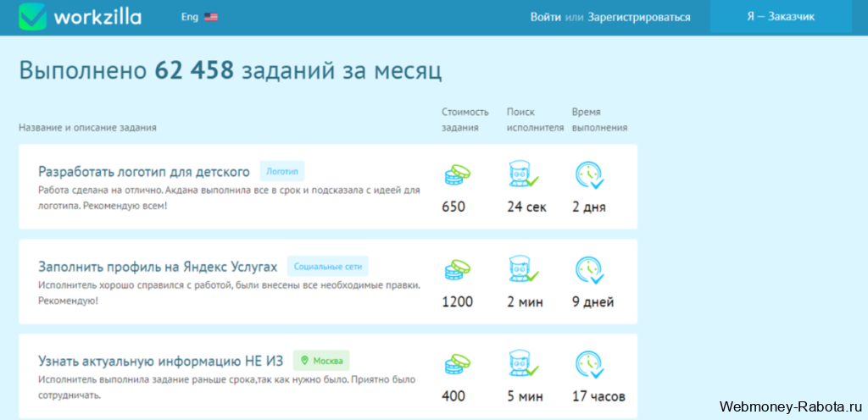Click the workzilla wordmark

97,17
